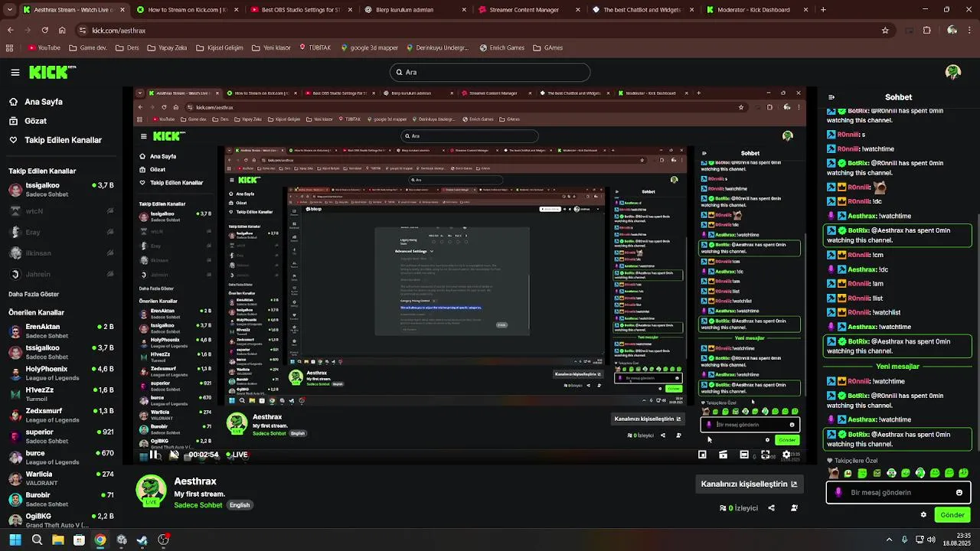Screen dimensions: 980x551
Task: Open the Kişisel Gelişim bookmarks folder
Action: [218, 47]
